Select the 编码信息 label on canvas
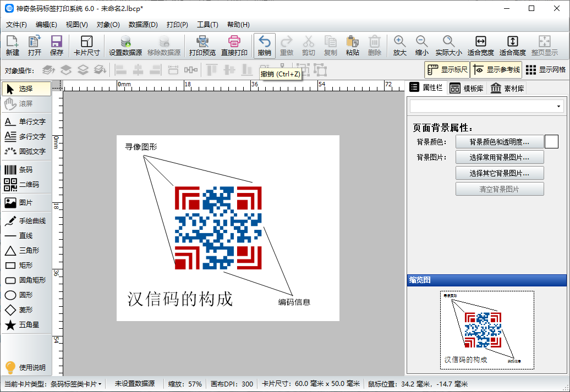This screenshot has width=570, height=392. [x=294, y=302]
